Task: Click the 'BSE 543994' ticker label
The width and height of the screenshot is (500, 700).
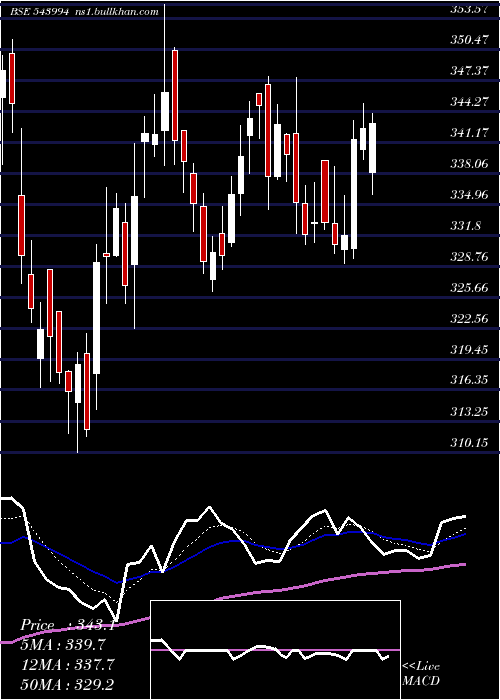Action: 40,12
